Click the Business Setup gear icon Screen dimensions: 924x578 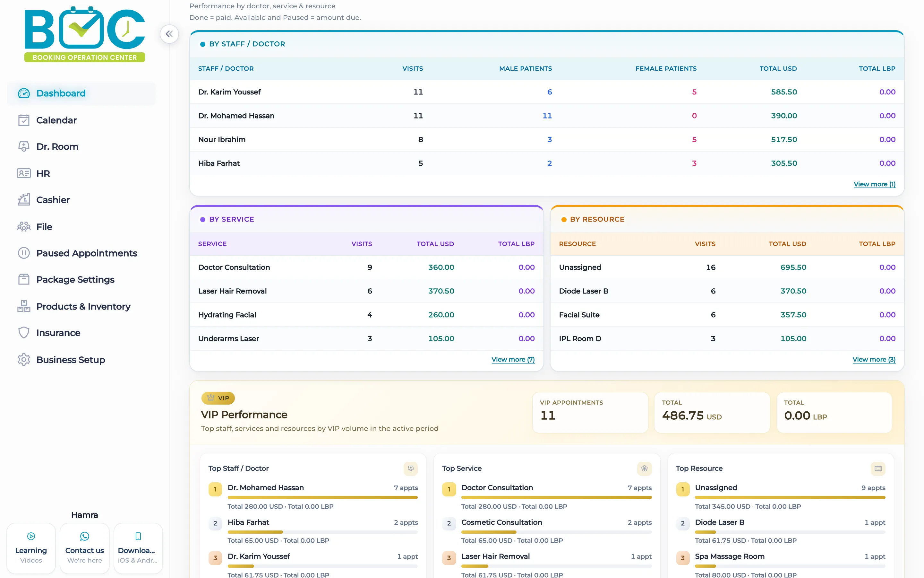[24, 359]
